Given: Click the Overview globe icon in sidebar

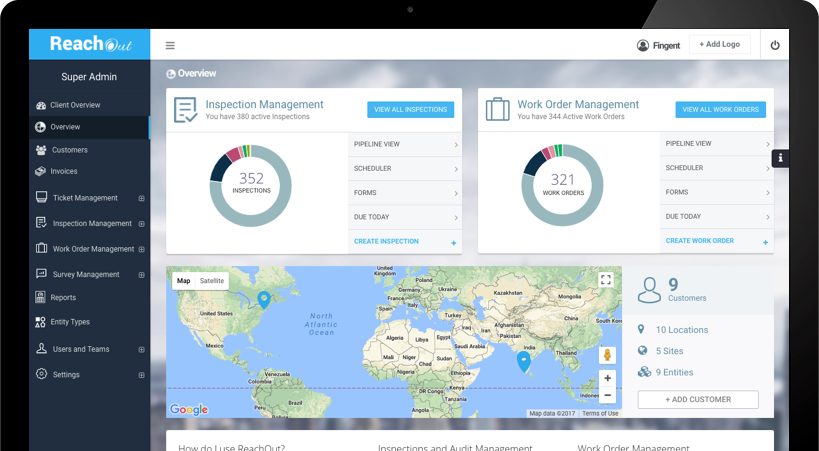Looking at the screenshot, I should coord(40,127).
